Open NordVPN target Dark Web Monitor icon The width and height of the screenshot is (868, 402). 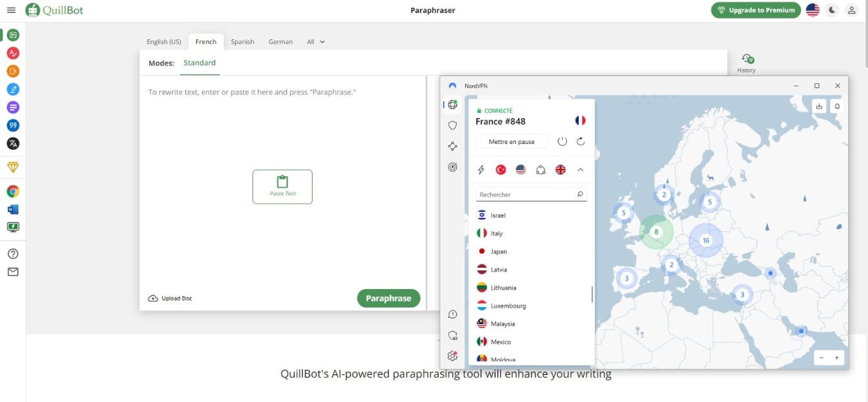point(453,167)
